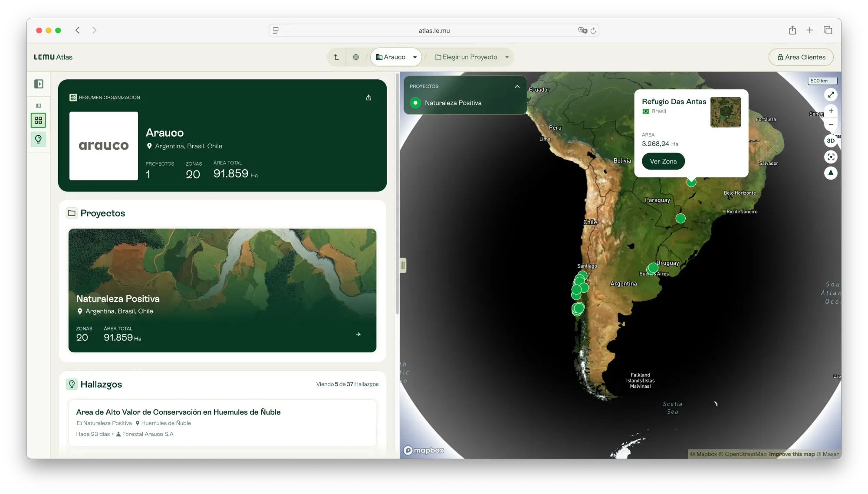Go forward in browser history
868x494 pixels.
tap(94, 30)
